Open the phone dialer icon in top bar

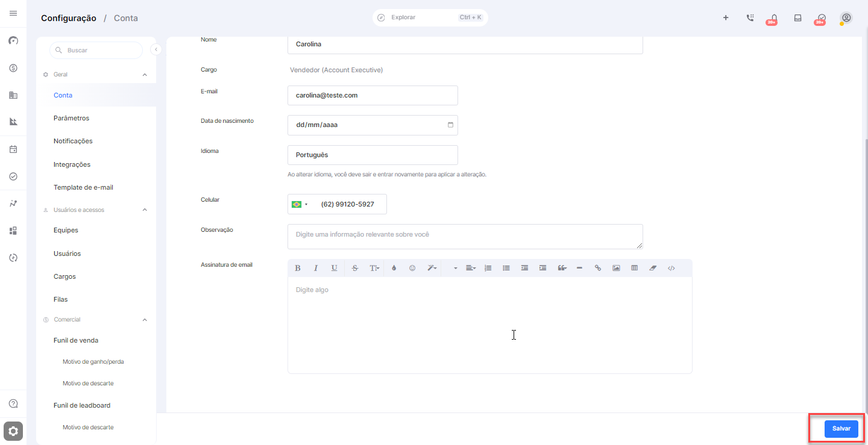[x=750, y=17]
